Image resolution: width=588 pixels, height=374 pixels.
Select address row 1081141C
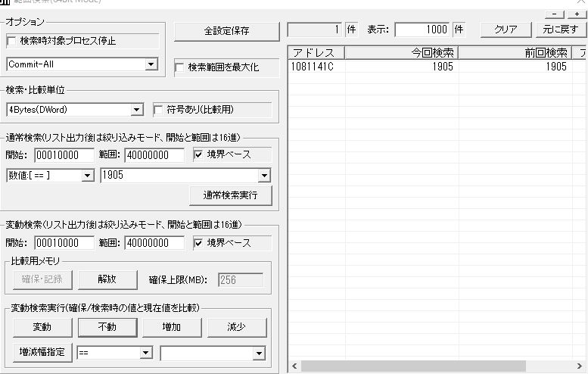pos(437,67)
